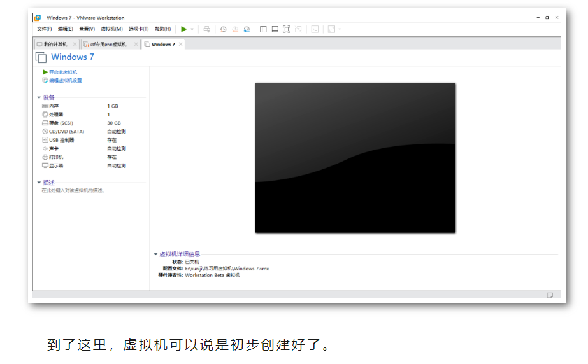Click the USB controller icon

45,140
